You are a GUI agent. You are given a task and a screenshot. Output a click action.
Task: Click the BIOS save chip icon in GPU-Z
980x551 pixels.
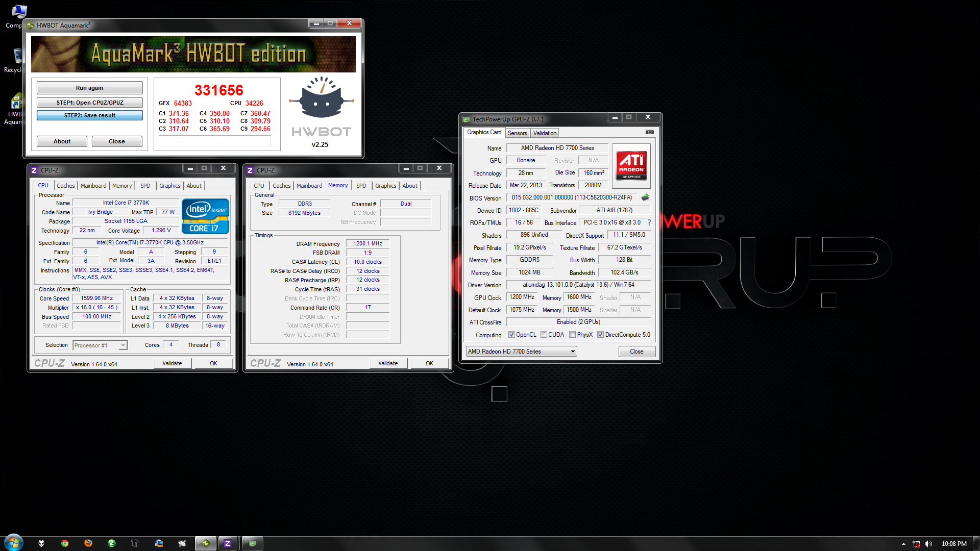click(x=645, y=197)
